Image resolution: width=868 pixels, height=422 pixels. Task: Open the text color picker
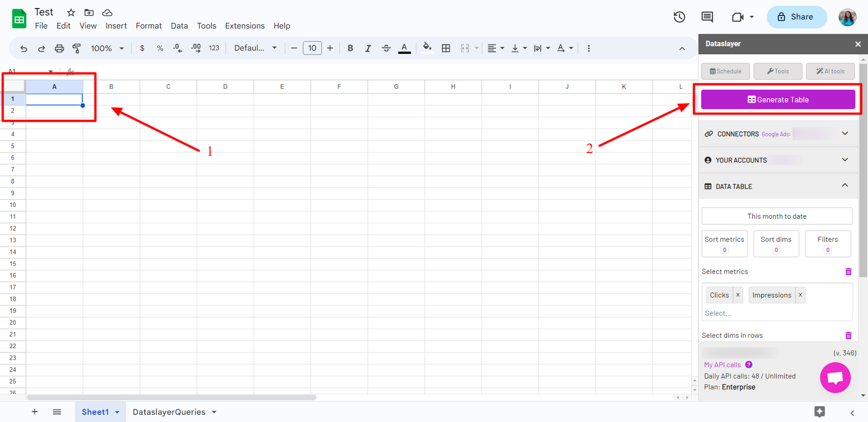pyautogui.click(x=404, y=48)
